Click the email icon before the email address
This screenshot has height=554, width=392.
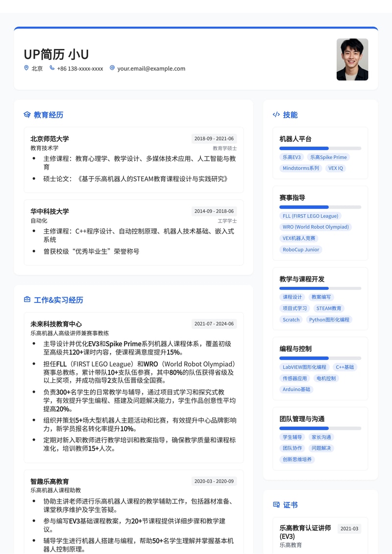(111, 68)
